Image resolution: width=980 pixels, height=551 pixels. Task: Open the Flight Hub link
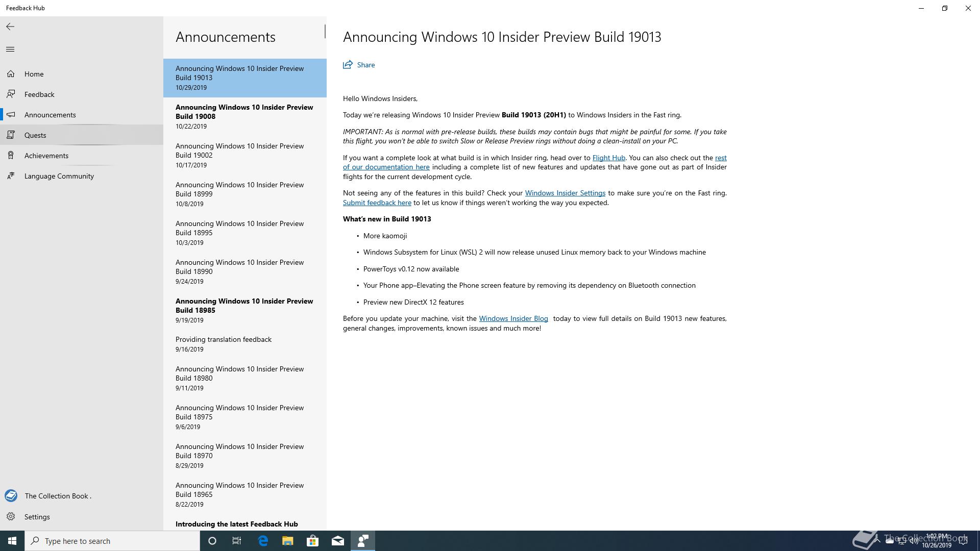(x=608, y=158)
